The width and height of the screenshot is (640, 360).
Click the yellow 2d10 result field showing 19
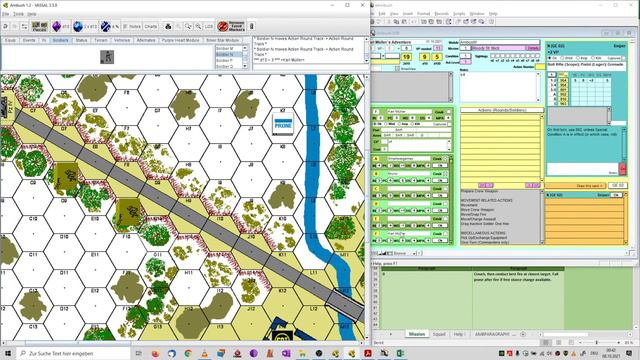406,57
